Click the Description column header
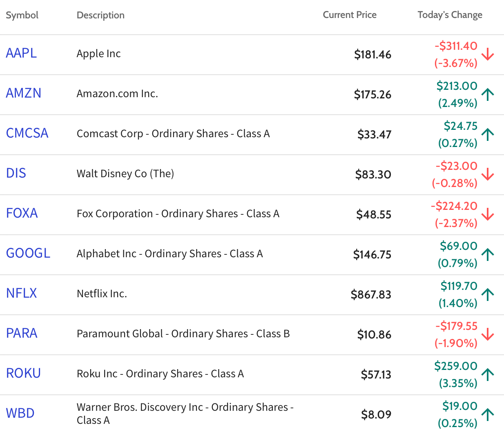The image size is (504, 432). pos(100,16)
